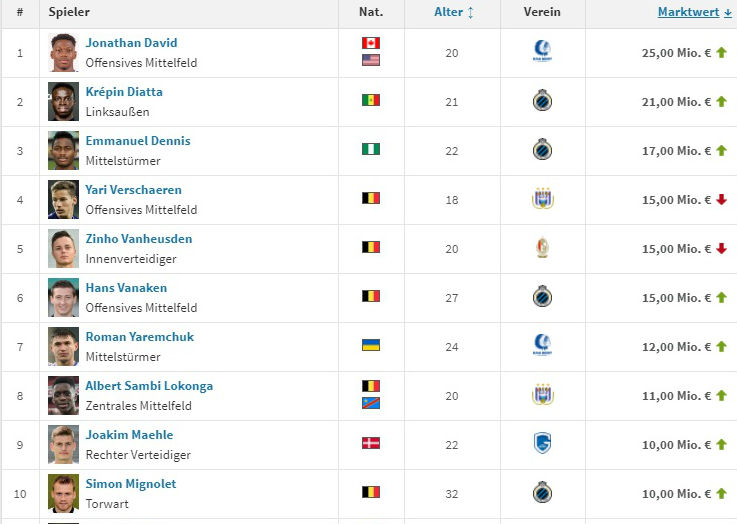This screenshot has height=524, width=737.
Task: Click Albert Sambi Lokonga's portrait thumbnail
Action: point(63,395)
